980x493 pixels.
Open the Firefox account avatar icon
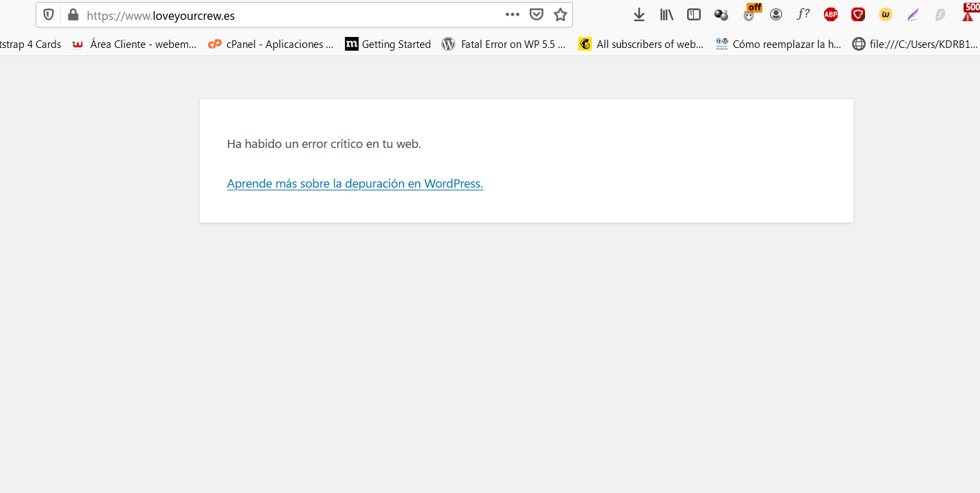[x=776, y=14]
